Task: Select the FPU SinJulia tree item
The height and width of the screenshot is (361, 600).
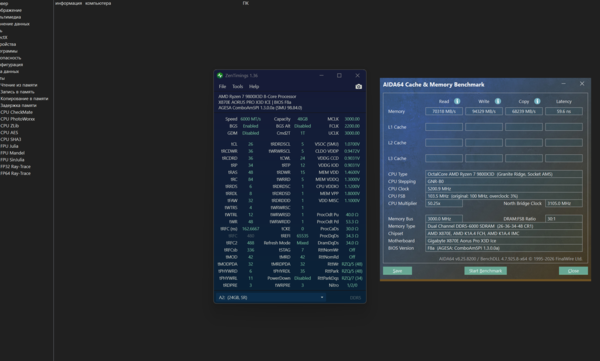Action: (12, 160)
